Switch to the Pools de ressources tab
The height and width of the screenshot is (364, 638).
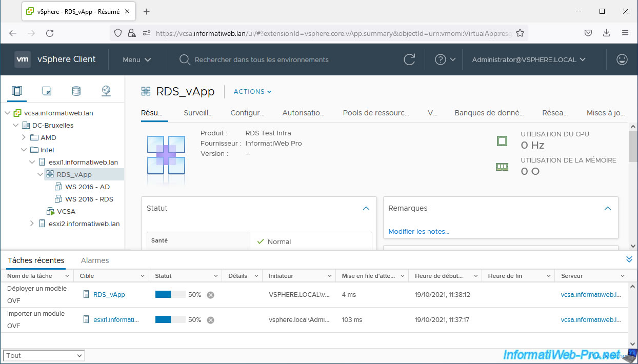[x=376, y=113]
